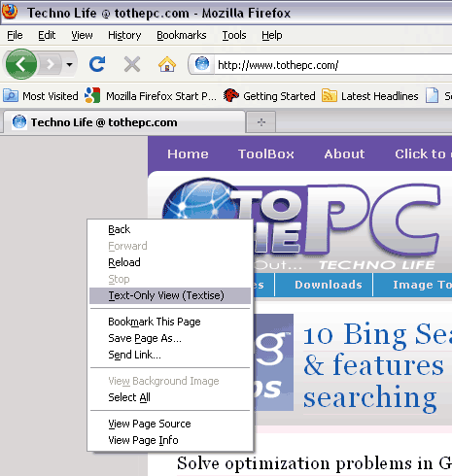
Task: Open Latest Headlines feed bookmark
Action: point(370,96)
